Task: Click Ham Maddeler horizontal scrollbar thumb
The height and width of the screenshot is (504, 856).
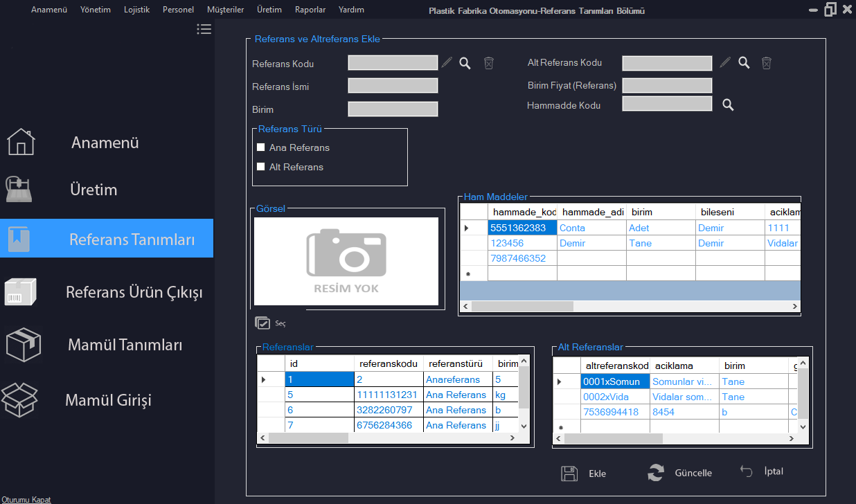Action: click(523, 306)
